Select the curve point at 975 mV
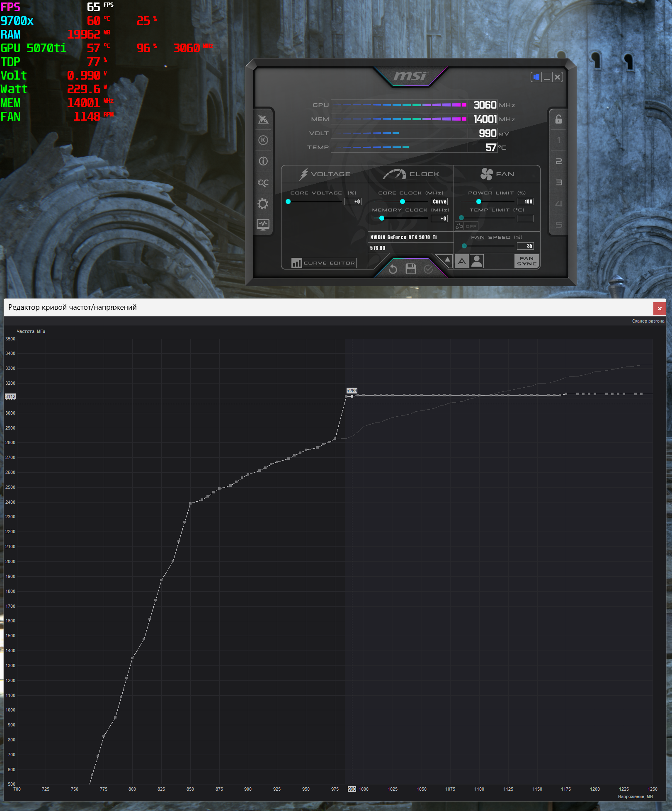This screenshot has height=811, width=672. (335, 438)
